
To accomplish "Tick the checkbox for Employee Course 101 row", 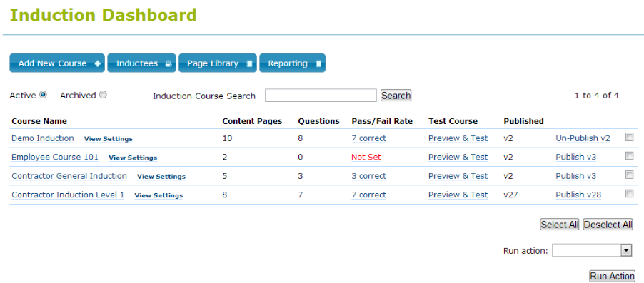I will click(x=629, y=156).
